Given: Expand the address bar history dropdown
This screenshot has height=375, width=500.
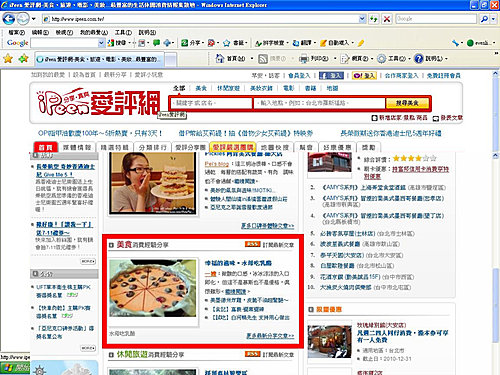Looking at the screenshot, I should click(x=362, y=19).
